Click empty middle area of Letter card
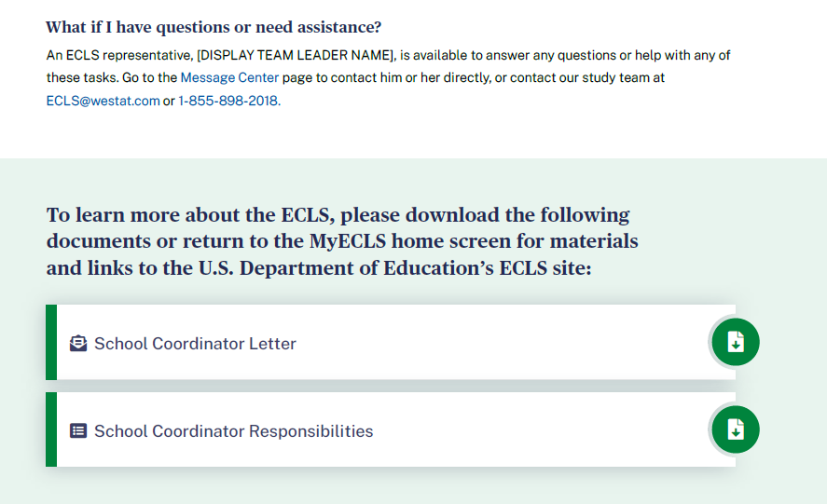This screenshot has width=827, height=504. coord(503,342)
